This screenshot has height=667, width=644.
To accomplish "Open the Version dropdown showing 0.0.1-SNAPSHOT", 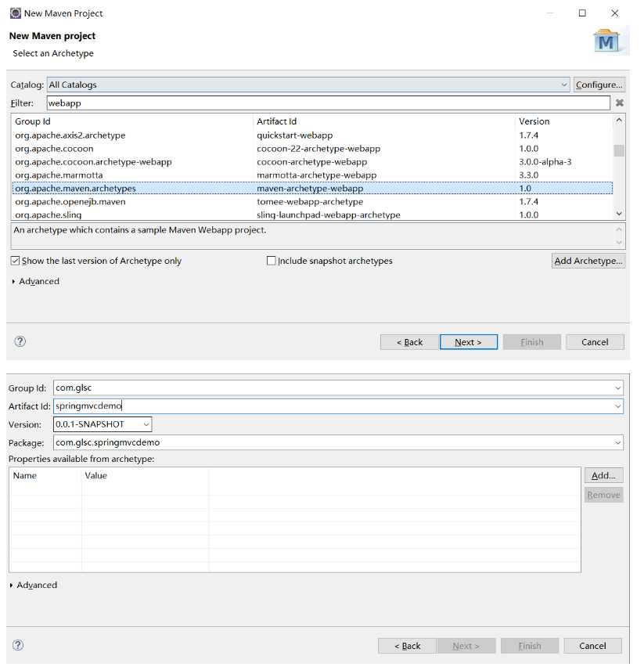I will tap(103, 424).
